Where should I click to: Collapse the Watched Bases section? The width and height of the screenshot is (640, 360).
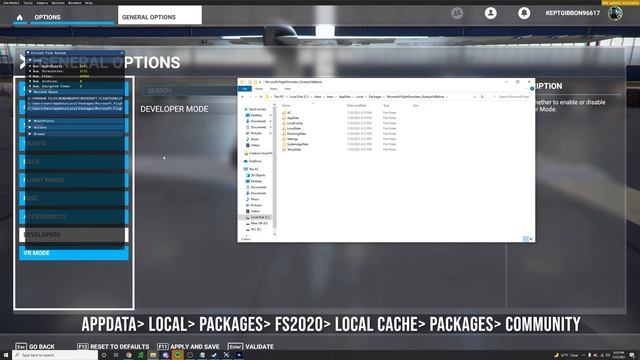30,92
